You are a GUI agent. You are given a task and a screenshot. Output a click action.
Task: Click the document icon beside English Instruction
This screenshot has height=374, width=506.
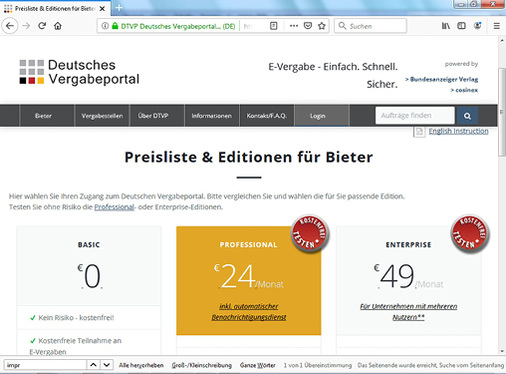click(x=419, y=132)
